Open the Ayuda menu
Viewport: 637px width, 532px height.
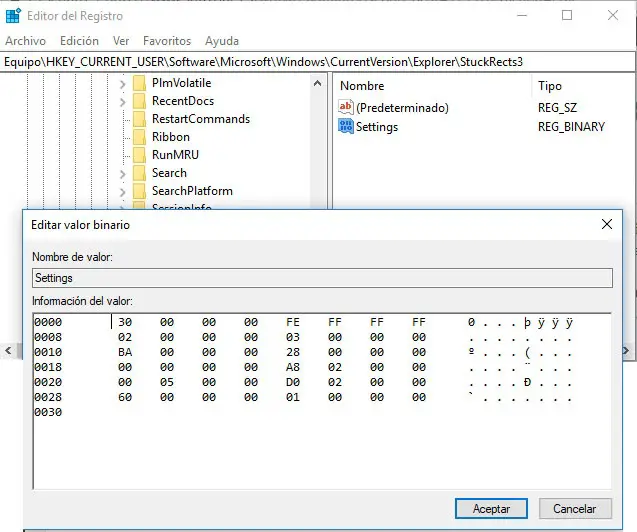[x=222, y=41]
